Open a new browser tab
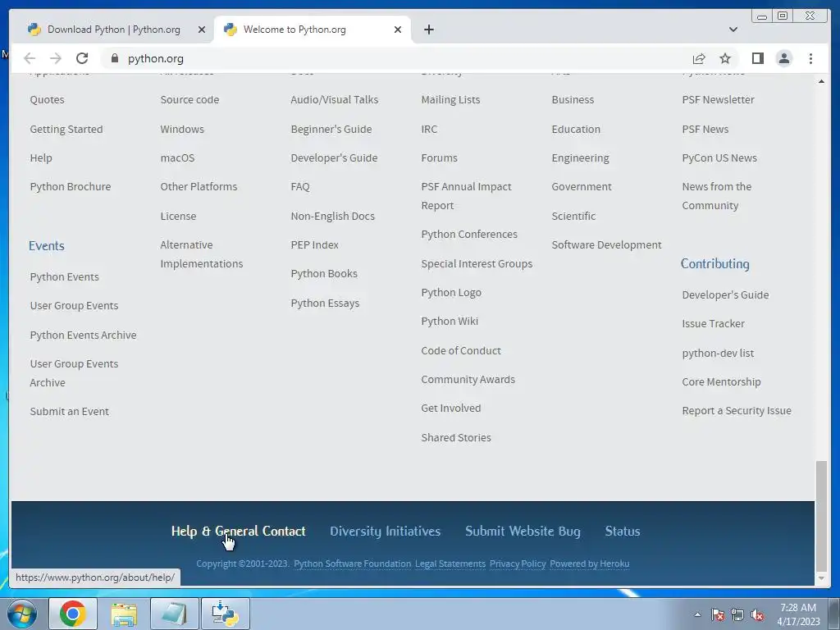840x630 pixels. click(428, 30)
